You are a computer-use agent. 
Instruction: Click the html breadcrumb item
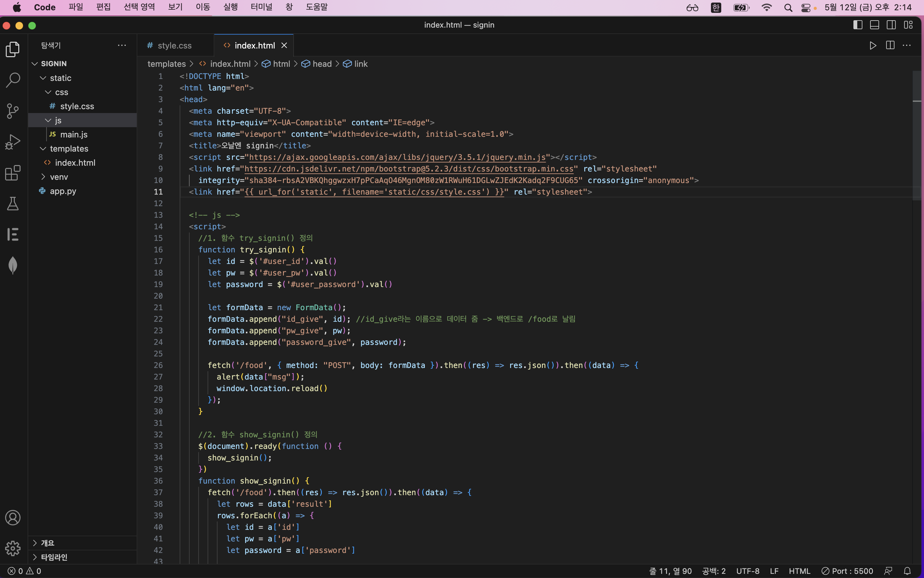click(276, 64)
